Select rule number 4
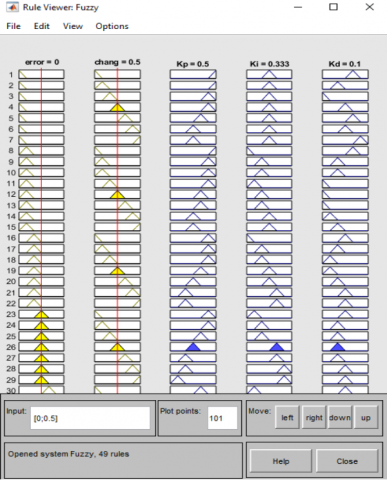Viewport: 387px width, 480px height. click(x=11, y=107)
